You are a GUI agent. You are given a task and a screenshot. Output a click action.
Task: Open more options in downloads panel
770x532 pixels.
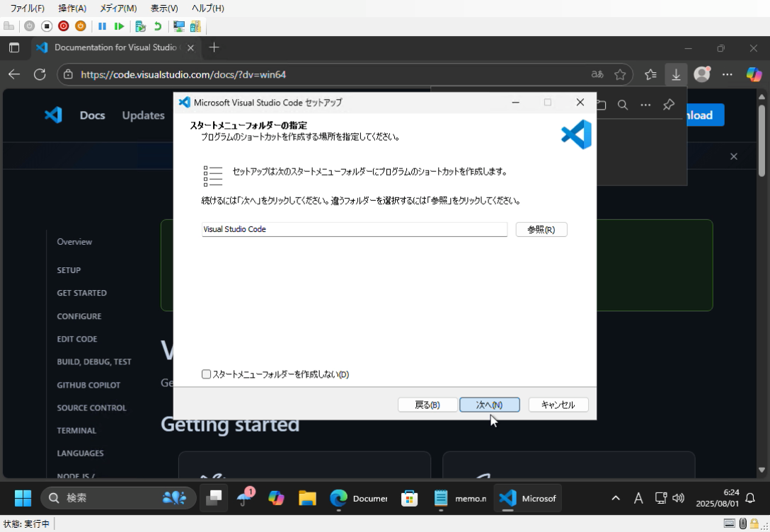click(645, 105)
